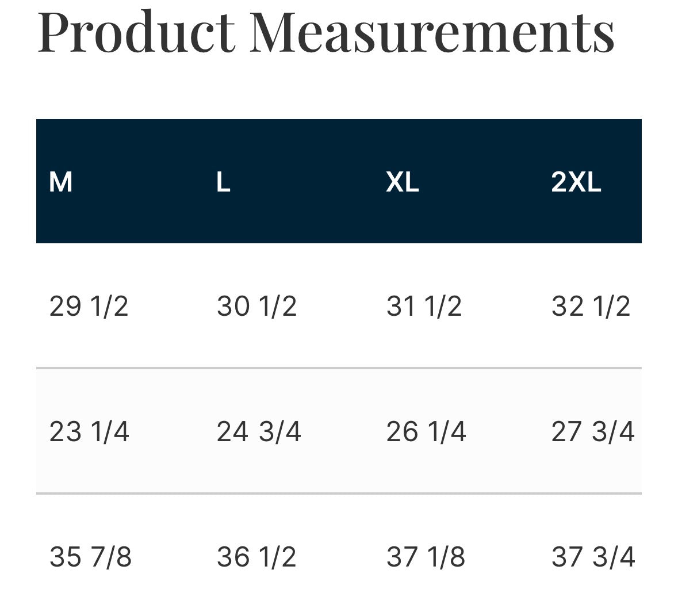Click the word Measurements in the title
This screenshot has width=678, height=616.
point(432,32)
